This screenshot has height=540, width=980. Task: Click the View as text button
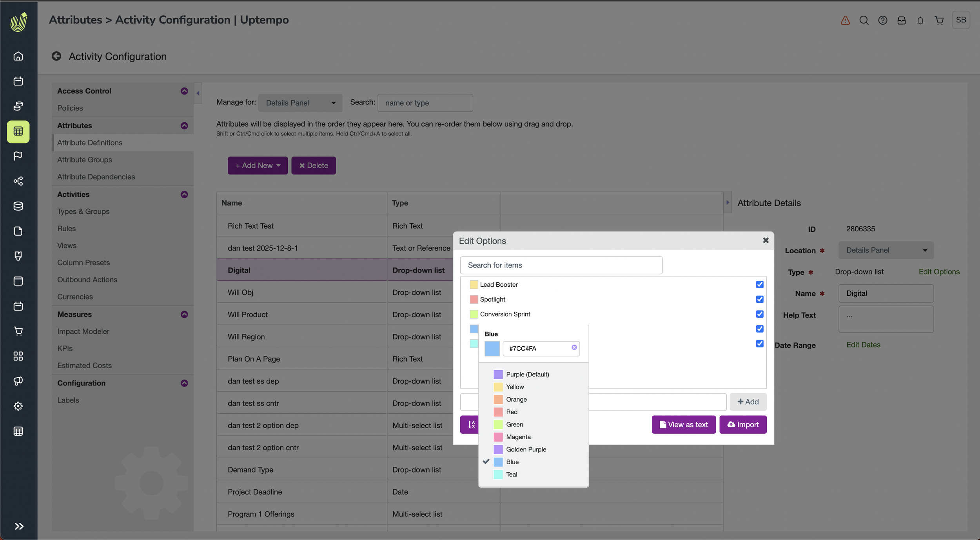pos(684,425)
